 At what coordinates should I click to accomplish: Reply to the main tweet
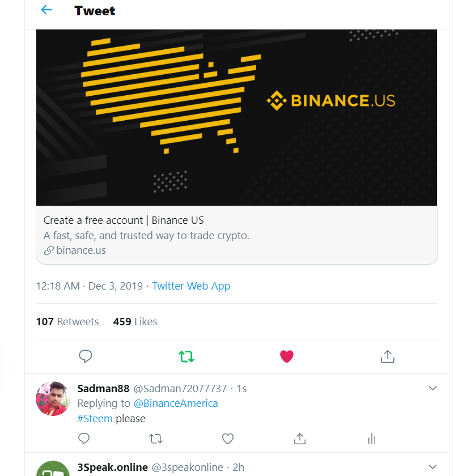click(86, 356)
